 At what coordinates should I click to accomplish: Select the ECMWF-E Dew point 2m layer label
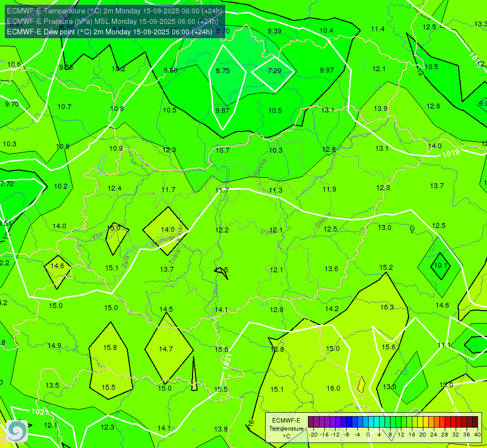pos(109,32)
